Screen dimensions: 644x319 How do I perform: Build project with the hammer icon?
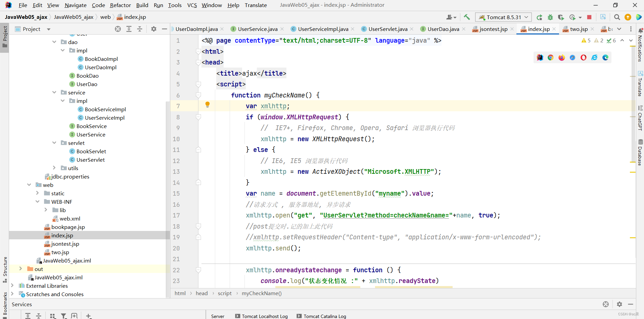pos(467,17)
